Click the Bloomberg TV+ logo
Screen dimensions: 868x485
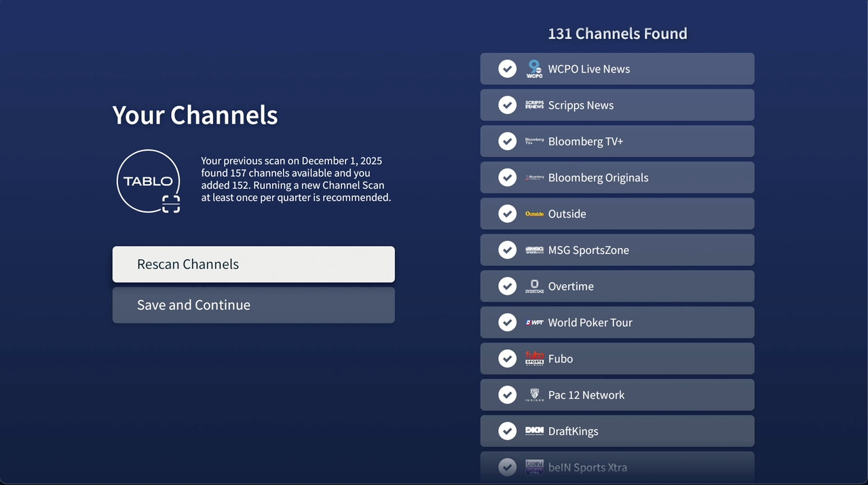click(x=534, y=141)
